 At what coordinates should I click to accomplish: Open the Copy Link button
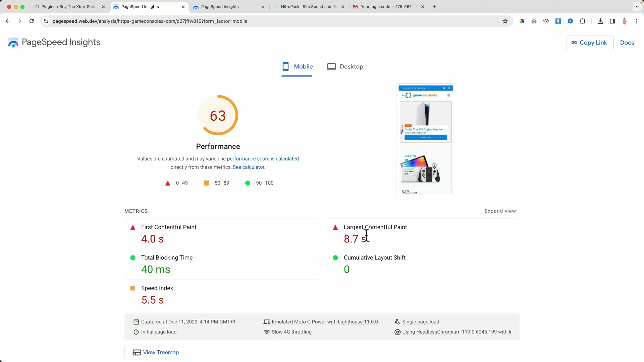pos(589,43)
